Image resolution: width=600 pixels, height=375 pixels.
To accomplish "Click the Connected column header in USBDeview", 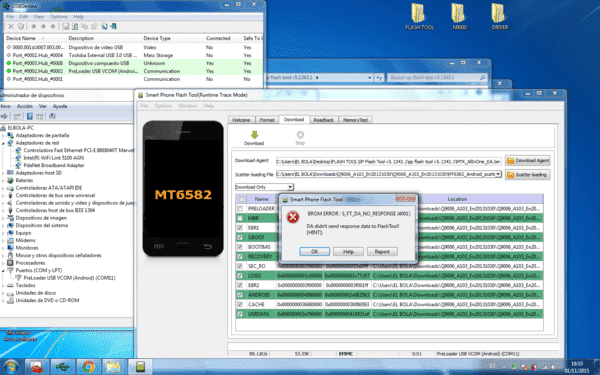I will click(218, 38).
